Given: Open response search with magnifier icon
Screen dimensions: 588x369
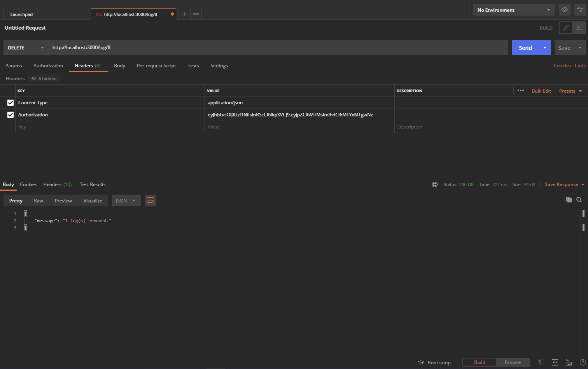Looking at the screenshot, I should pyautogui.click(x=579, y=199).
